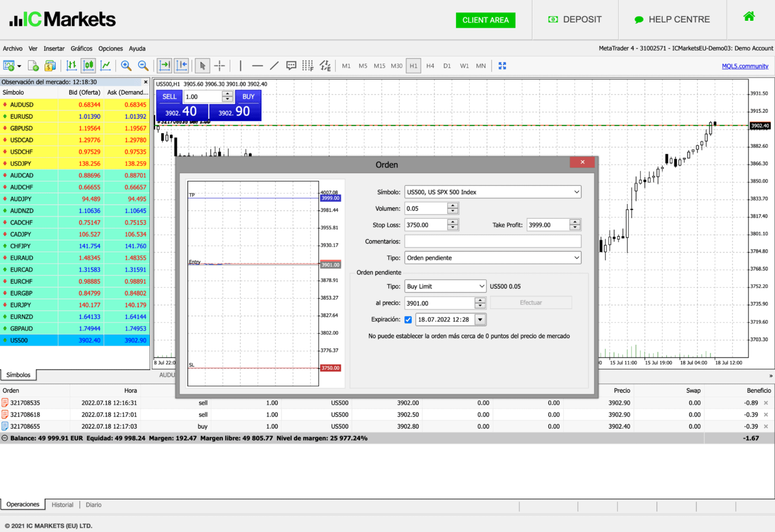Increase one-click trading volume stepper
This screenshot has height=532, width=775.
coord(227,94)
